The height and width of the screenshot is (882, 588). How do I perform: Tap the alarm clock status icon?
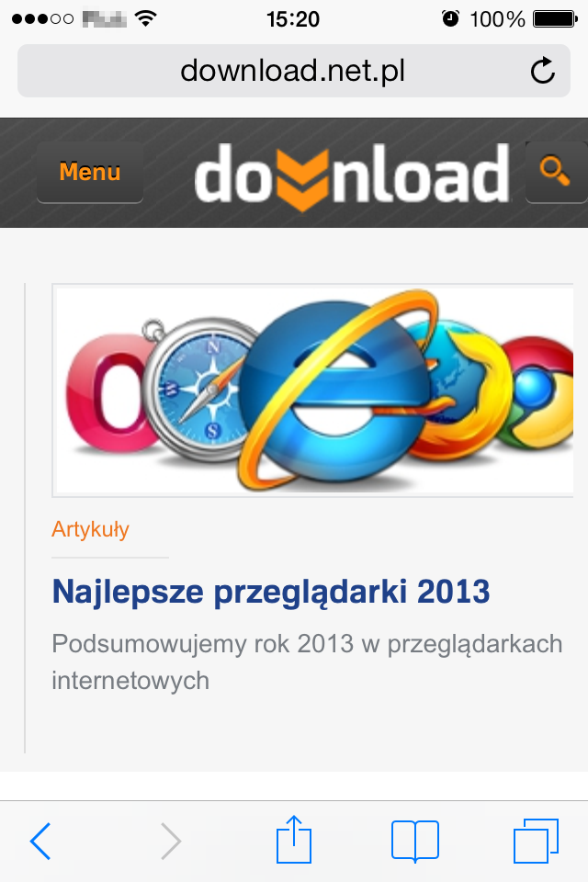point(451,19)
